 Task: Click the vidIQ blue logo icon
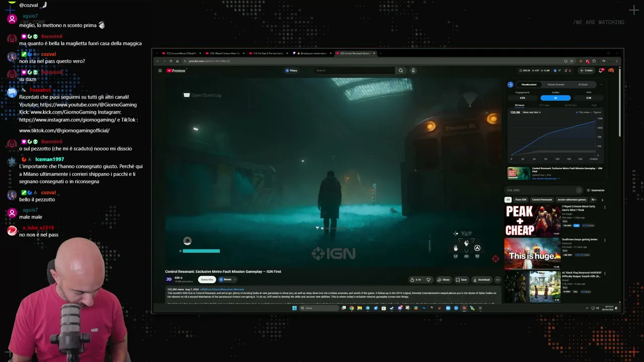coord(510,84)
